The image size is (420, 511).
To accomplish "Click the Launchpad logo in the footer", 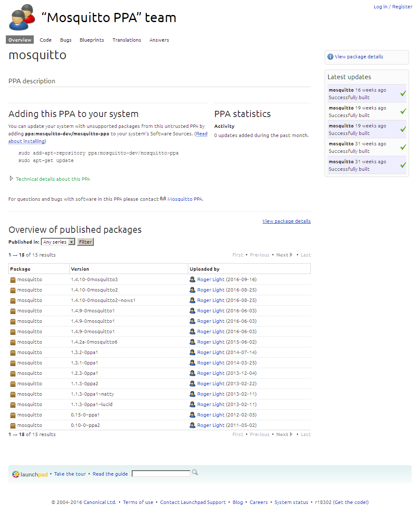I will tap(30, 474).
